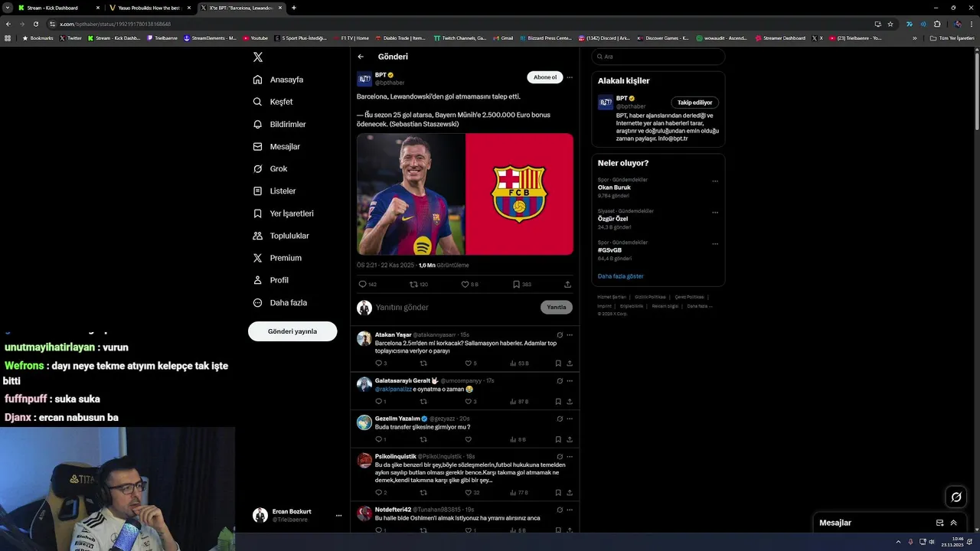Open the Anasayfa home page
The height and width of the screenshot is (551, 980).
click(278, 80)
